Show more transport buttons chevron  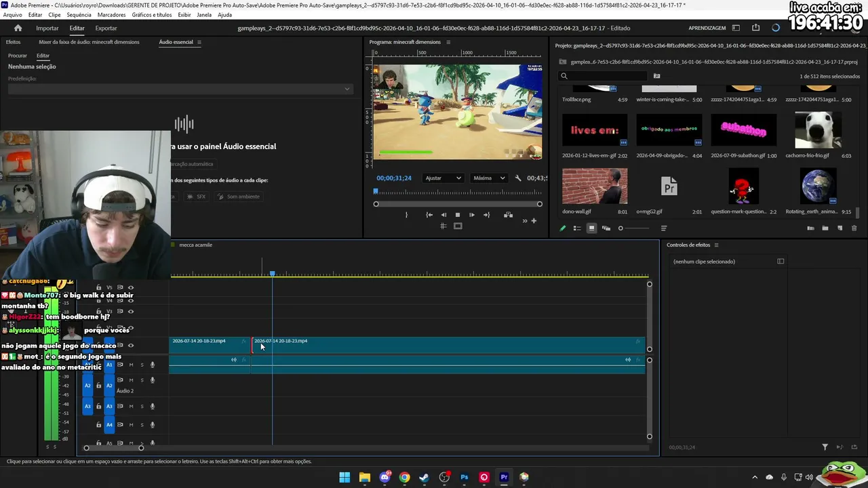525,220
